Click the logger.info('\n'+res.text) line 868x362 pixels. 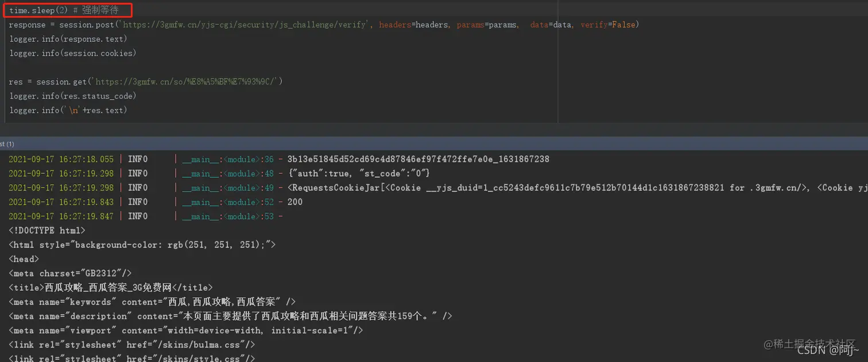(68, 111)
